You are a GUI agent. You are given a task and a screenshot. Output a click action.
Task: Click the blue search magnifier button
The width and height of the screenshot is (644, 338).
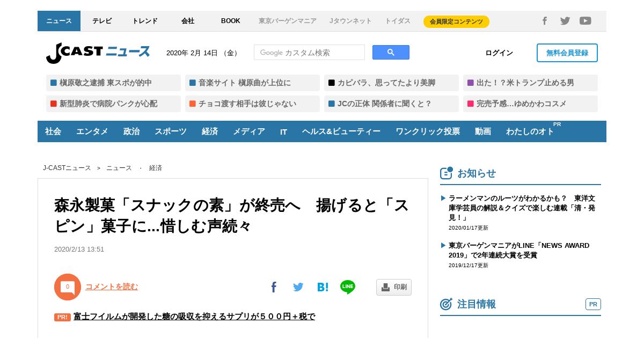pos(391,53)
